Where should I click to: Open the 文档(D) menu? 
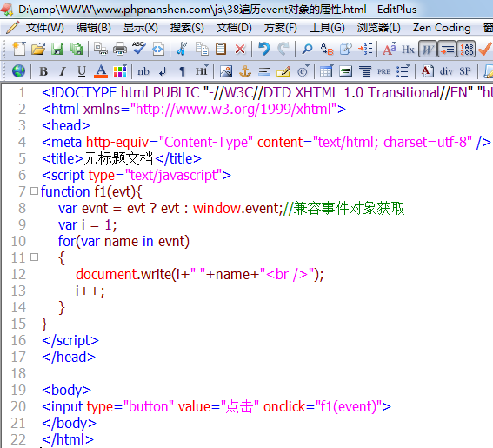[234, 28]
